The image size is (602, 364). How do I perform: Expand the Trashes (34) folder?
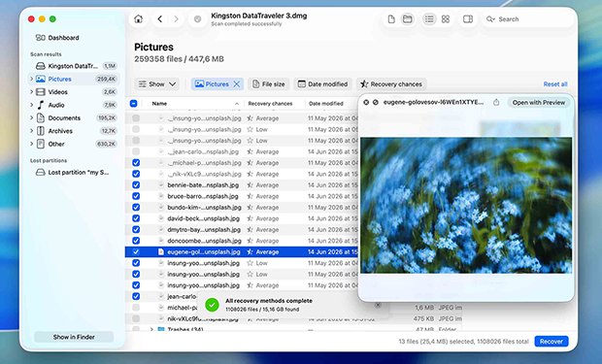(151, 329)
